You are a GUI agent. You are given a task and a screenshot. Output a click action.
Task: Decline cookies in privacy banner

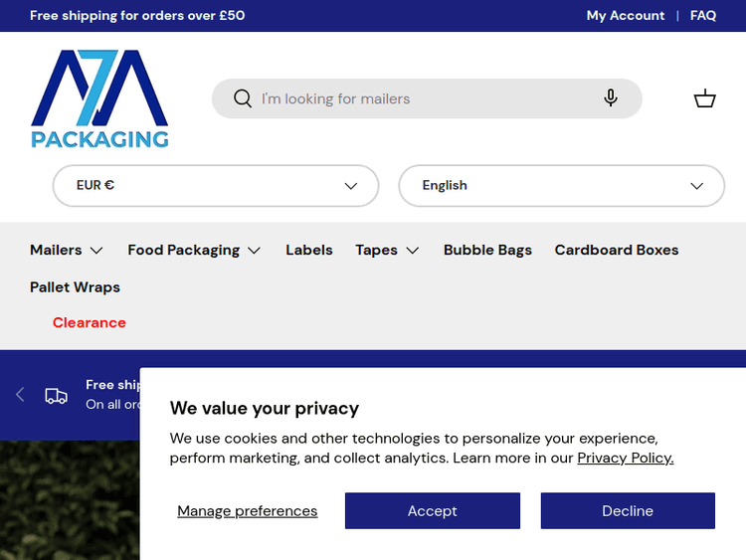tap(628, 511)
